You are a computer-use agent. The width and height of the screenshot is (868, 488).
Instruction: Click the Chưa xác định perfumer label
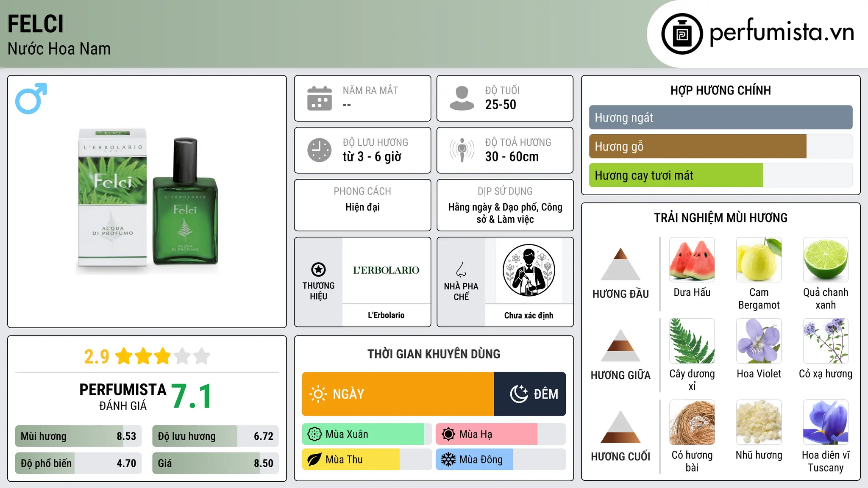click(529, 315)
